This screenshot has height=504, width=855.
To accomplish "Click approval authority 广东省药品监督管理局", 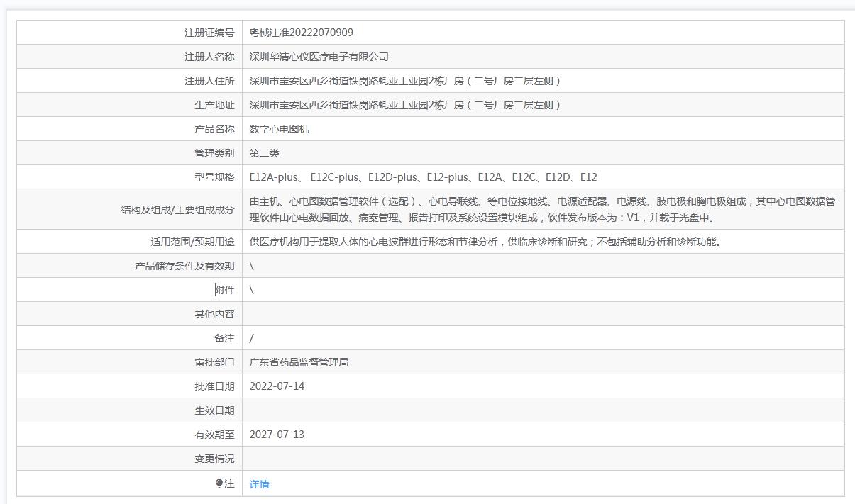I will point(299,362).
